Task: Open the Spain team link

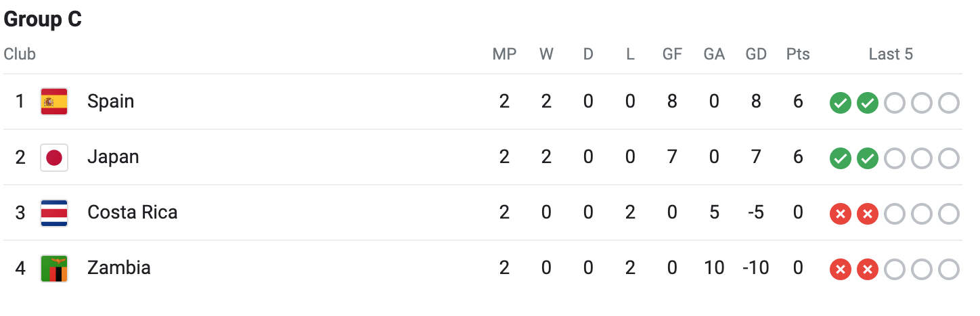Action: (x=110, y=101)
